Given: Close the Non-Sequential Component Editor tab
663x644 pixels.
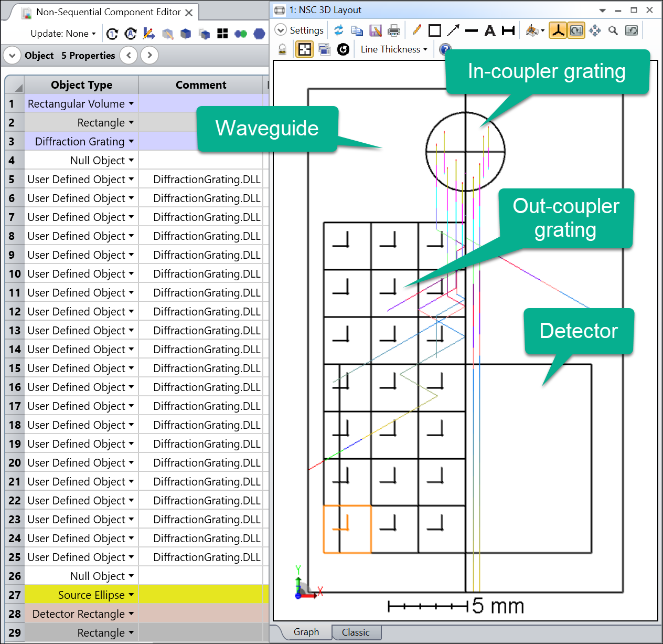Looking at the screenshot, I should 189,13.
